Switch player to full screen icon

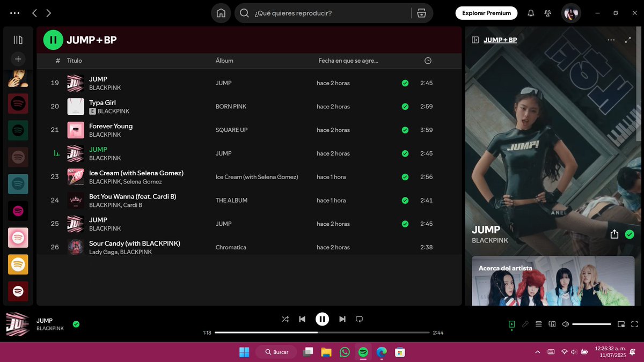635,324
